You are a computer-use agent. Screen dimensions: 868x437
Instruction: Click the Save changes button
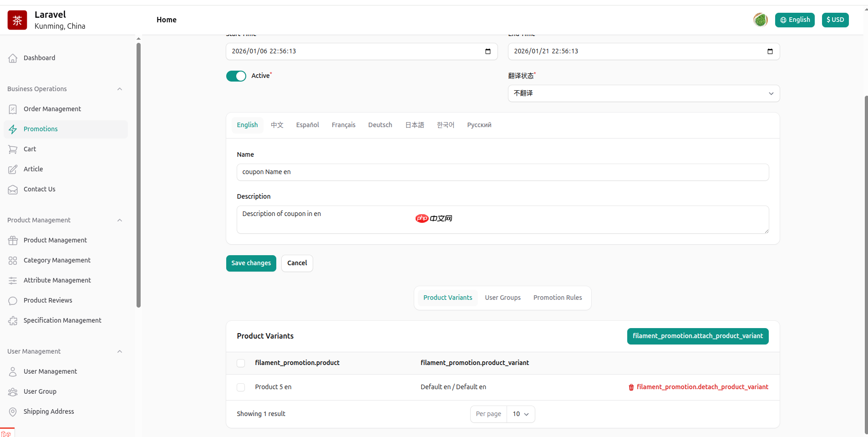pyautogui.click(x=251, y=263)
